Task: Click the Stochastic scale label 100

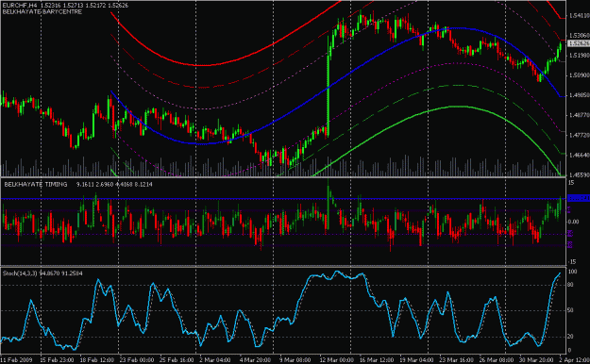Action: tap(572, 272)
